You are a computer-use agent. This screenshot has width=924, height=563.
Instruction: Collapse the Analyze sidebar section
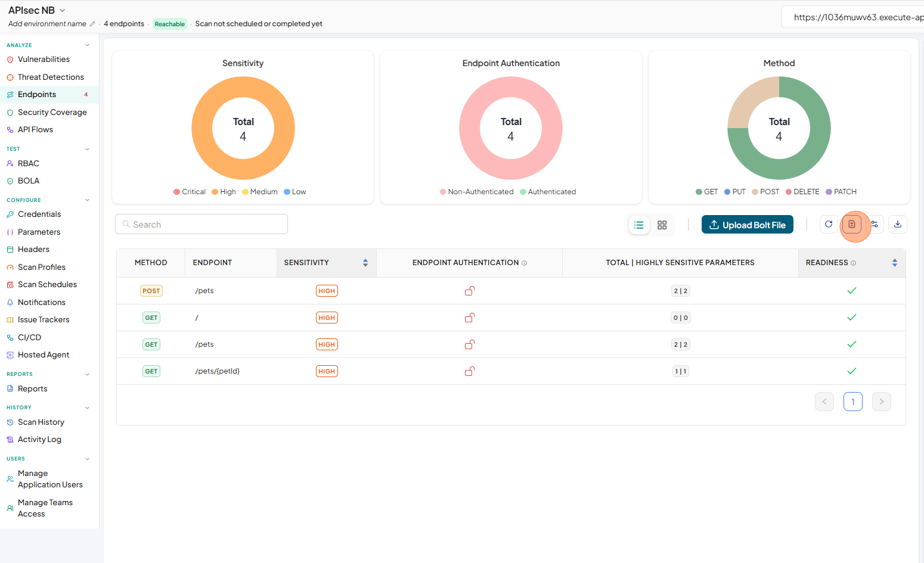(88, 45)
